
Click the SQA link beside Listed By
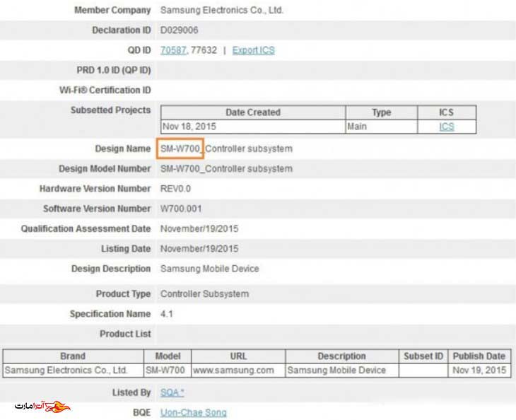pos(172,392)
